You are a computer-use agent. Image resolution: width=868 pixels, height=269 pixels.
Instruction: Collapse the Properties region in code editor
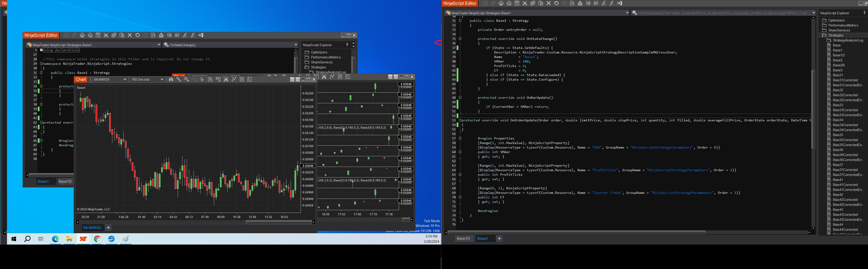pos(460,138)
